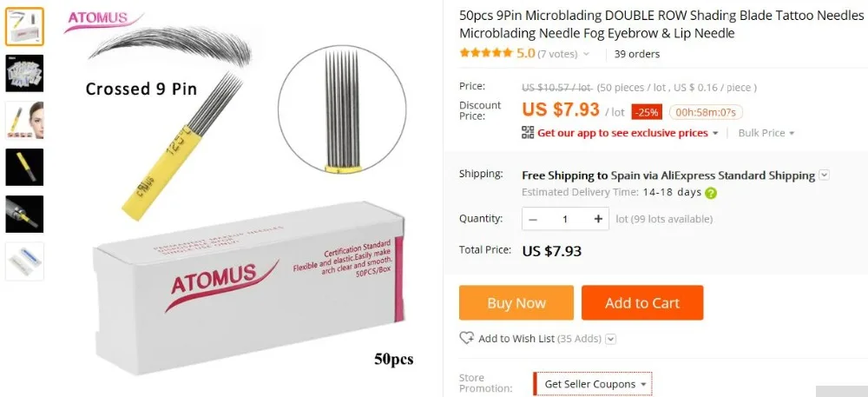This screenshot has height=397, width=868.
Task: Select the needle packets thumbnail
Action: point(24,73)
